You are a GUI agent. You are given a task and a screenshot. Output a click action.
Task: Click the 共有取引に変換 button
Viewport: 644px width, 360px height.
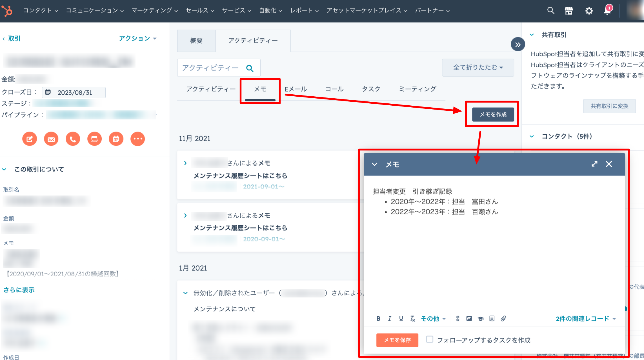click(609, 106)
